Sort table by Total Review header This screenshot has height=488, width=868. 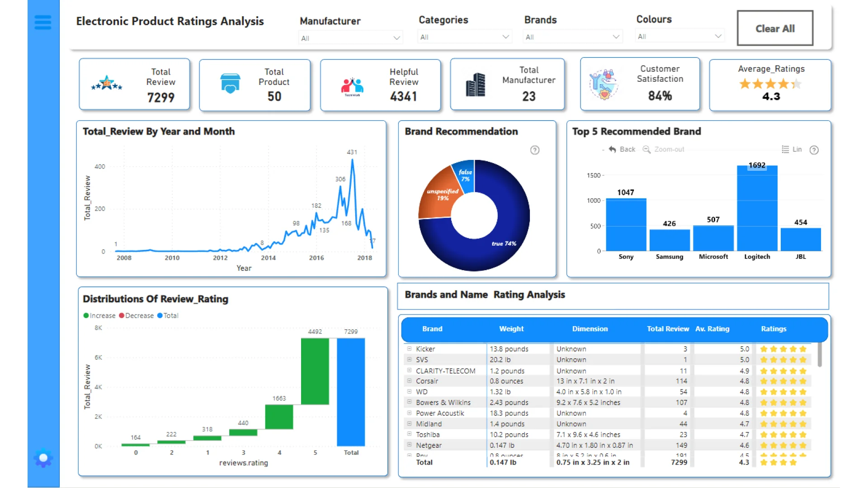click(668, 329)
